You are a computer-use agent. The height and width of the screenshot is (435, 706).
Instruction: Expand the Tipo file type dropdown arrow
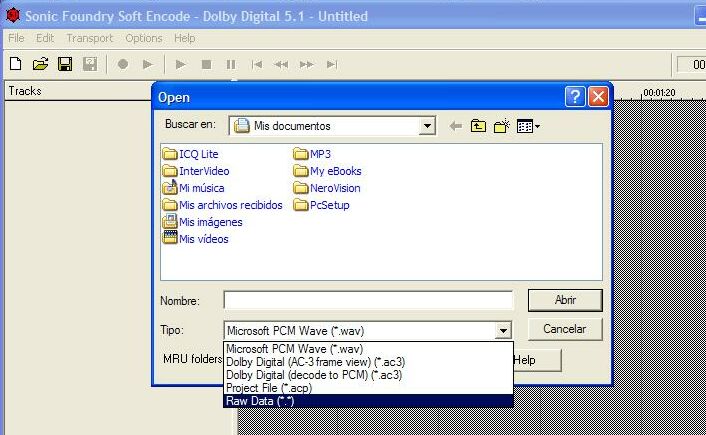click(503, 331)
